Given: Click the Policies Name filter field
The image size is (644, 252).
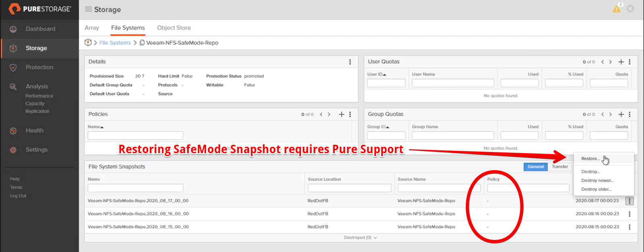Looking at the screenshot, I should click(136, 135).
